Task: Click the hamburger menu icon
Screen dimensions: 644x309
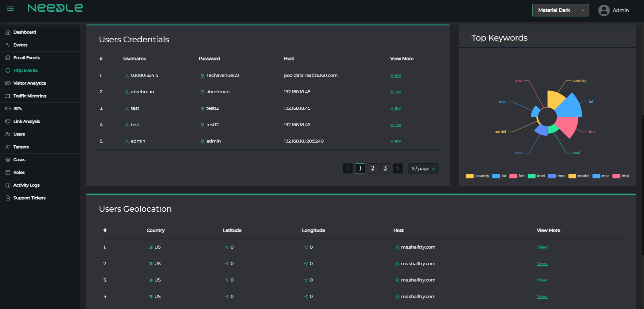Action: [x=10, y=9]
